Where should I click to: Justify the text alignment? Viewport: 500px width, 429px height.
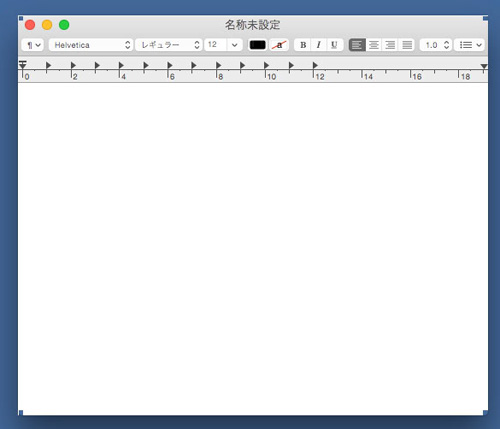tap(407, 45)
